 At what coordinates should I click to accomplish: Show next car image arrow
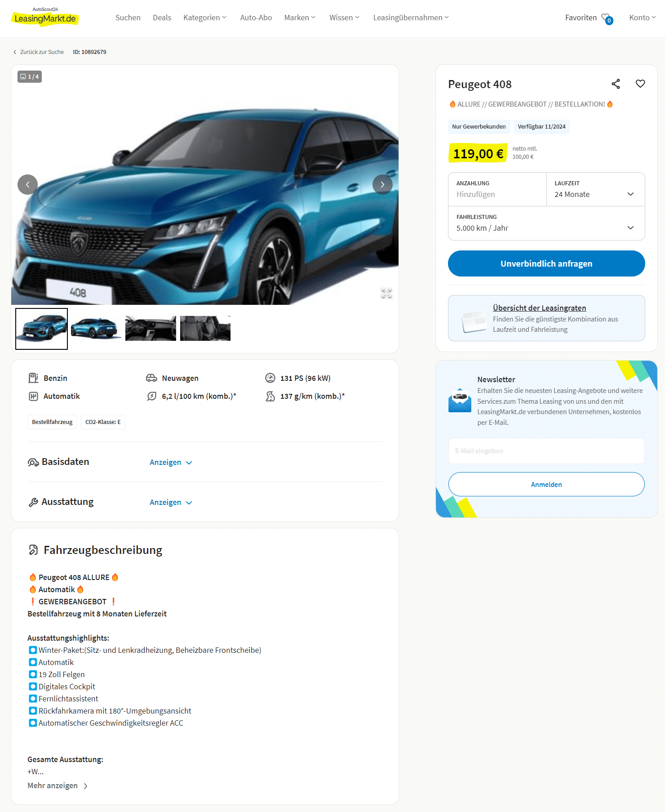(382, 184)
